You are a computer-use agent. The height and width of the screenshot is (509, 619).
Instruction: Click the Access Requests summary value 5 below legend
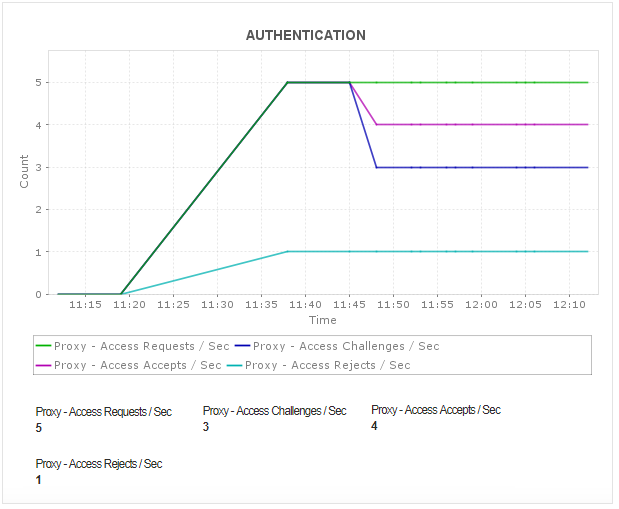(38, 427)
